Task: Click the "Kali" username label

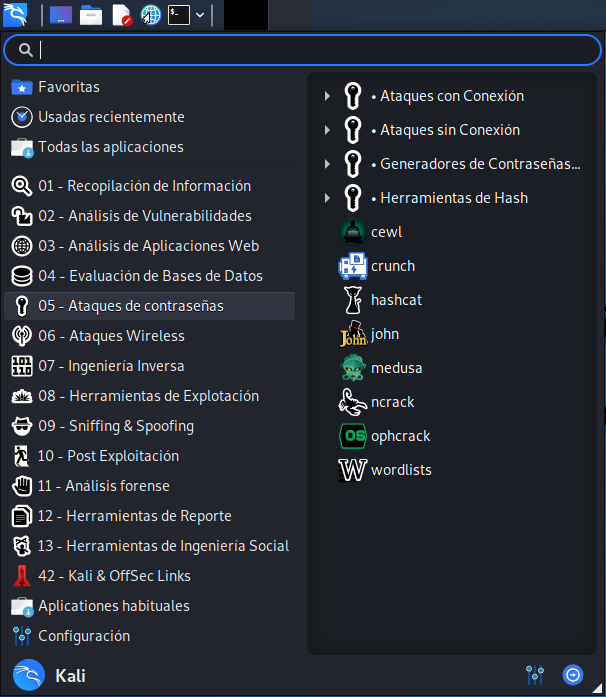Action: [x=70, y=676]
